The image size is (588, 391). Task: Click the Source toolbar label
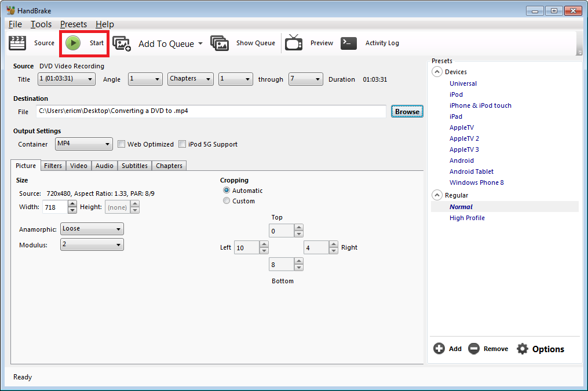point(44,43)
